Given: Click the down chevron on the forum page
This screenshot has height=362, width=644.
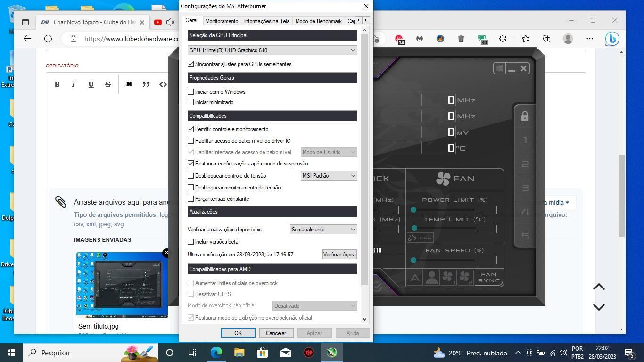Looking at the screenshot, I should [x=599, y=307].
